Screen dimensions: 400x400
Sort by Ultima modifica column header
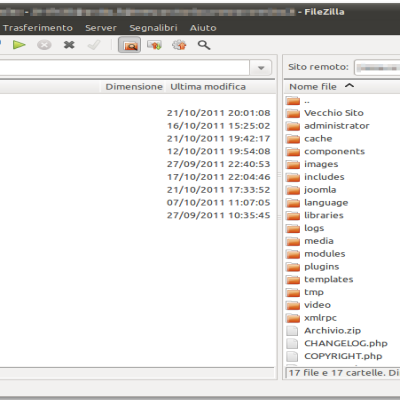(x=208, y=87)
